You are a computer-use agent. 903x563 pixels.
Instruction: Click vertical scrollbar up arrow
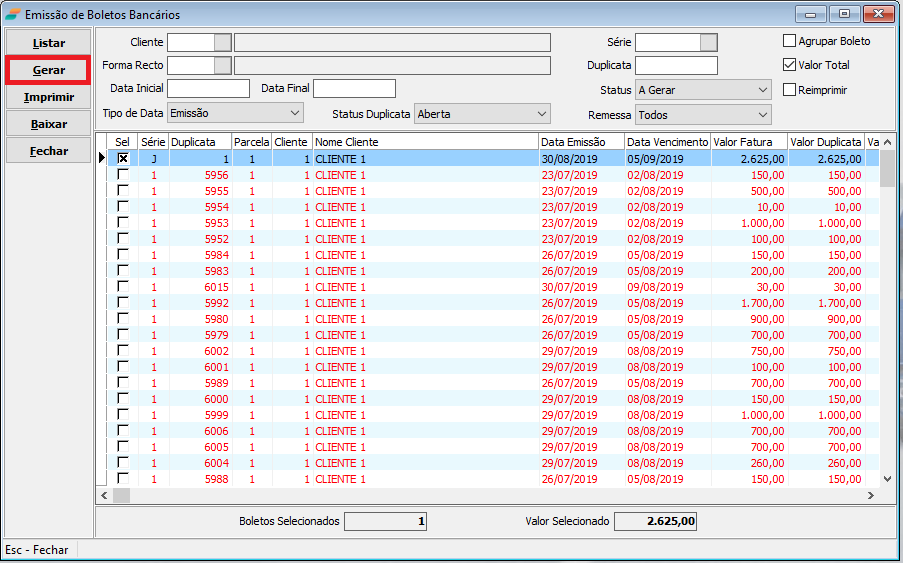point(887,141)
